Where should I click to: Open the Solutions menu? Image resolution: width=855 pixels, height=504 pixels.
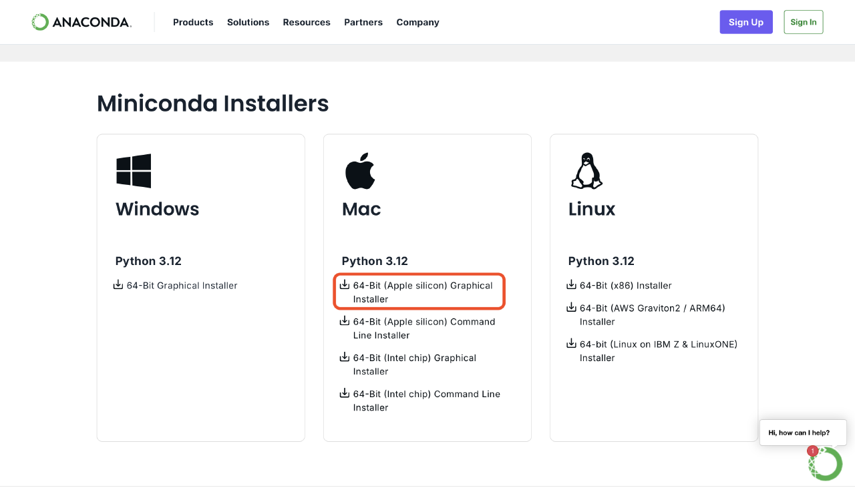click(248, 22)
